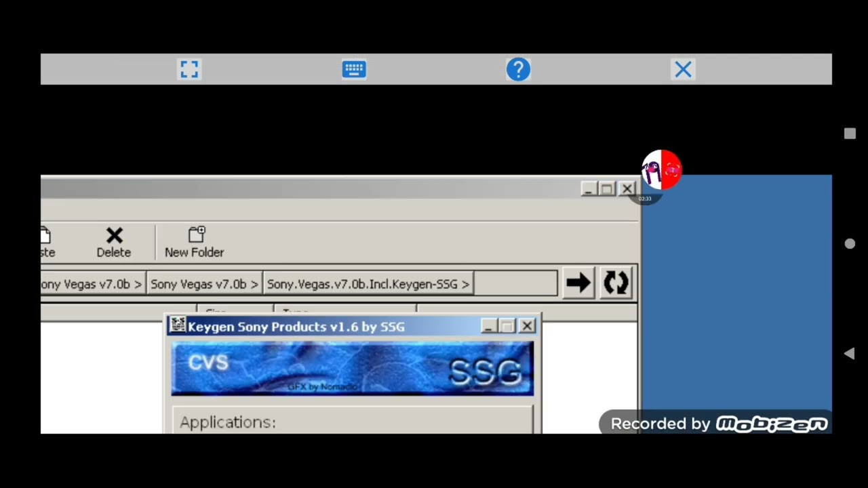
Task: Minimize the Keygen Sony Products window
Action: 488,326
